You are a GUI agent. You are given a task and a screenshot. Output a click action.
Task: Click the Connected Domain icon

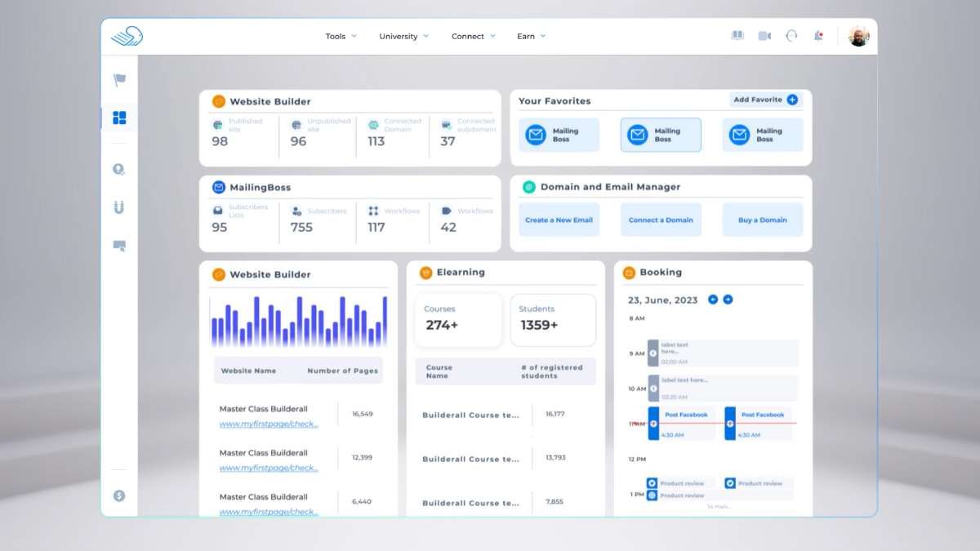tap(373, 125)
